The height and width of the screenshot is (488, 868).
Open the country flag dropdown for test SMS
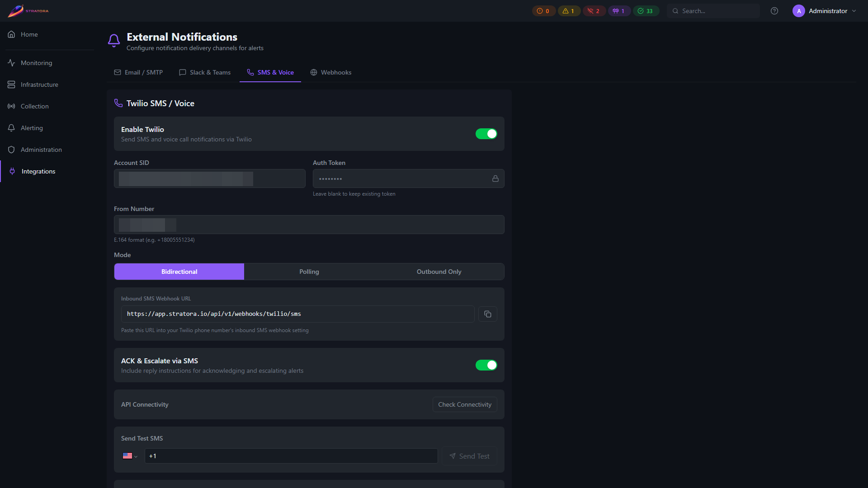[x=130, y=456]
